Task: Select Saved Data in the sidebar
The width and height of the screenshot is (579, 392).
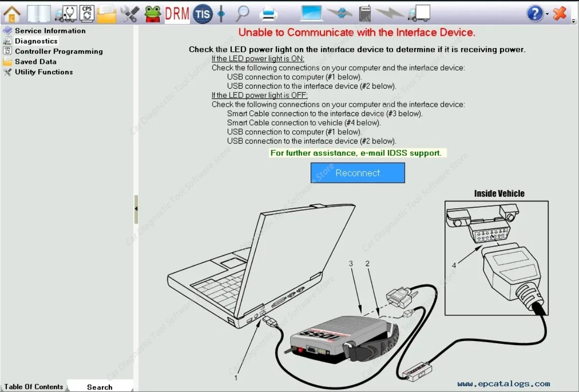Action: click(35, 62)
